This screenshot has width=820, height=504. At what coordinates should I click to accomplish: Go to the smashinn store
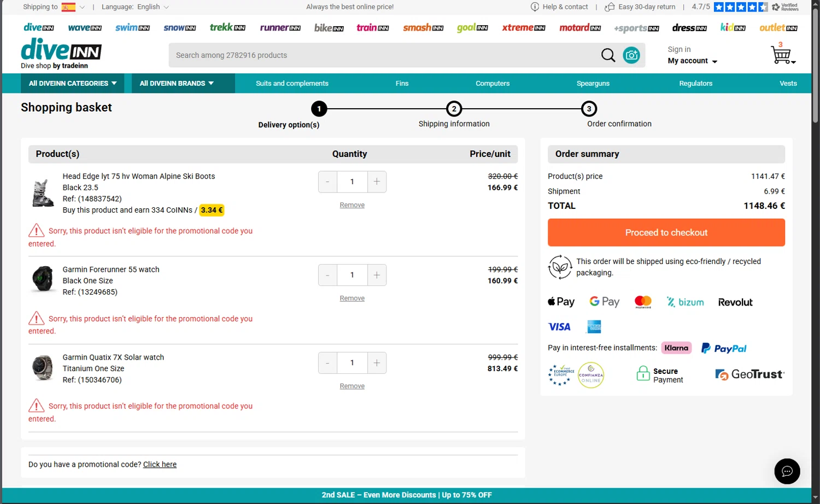(x=423, y=27)
